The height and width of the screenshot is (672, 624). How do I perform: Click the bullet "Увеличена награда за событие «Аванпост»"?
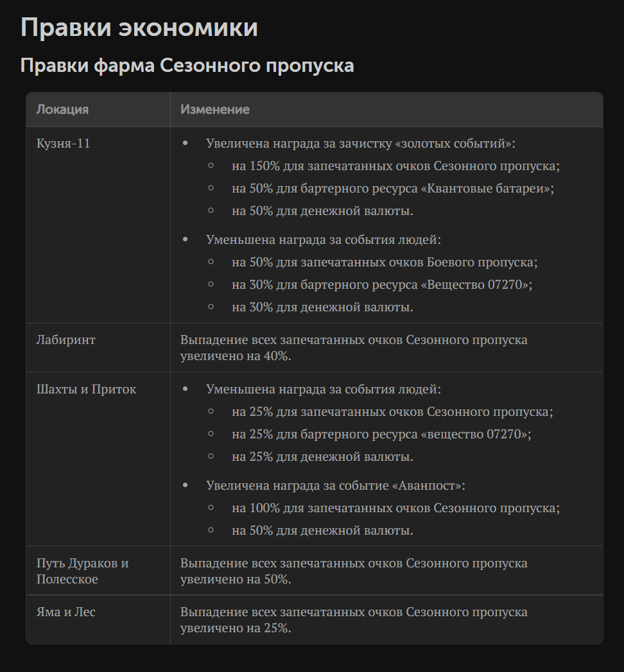[x=336, y=485]
